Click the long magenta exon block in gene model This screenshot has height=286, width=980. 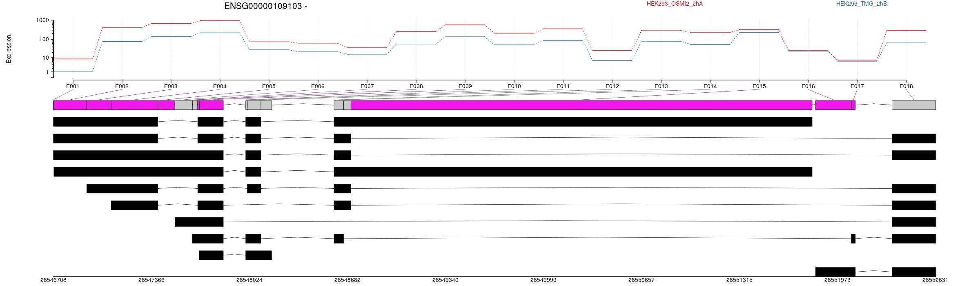click(x=581, y=105)
